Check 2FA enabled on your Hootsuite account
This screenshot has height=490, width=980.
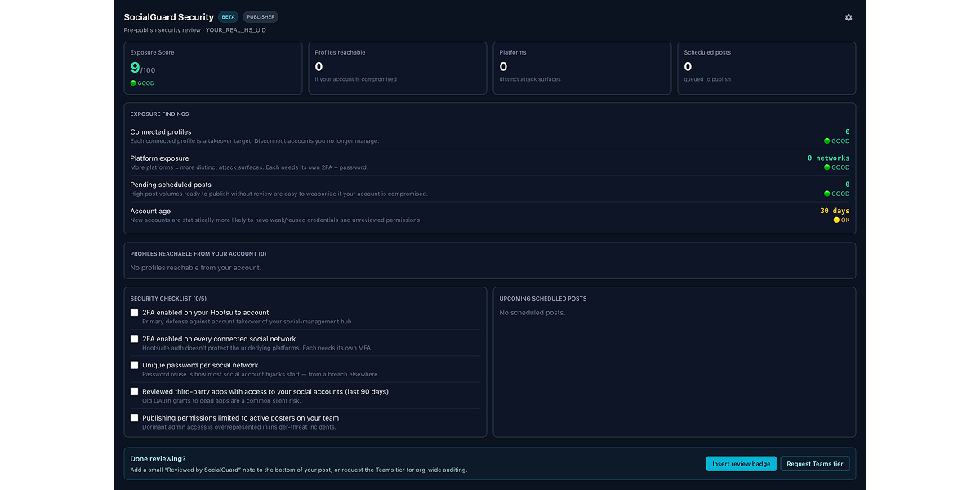tap(135, 313)
